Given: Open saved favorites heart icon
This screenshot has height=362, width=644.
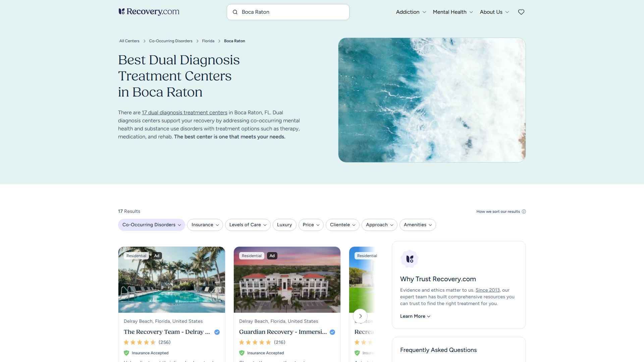Looking at the screenshot, I should pos(521,12).
